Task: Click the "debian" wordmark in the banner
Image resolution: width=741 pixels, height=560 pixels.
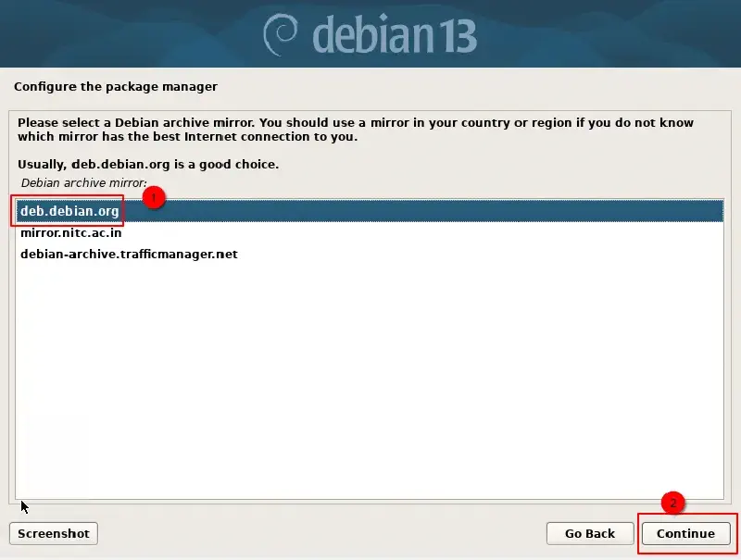Action: click(x=373, y=34)
